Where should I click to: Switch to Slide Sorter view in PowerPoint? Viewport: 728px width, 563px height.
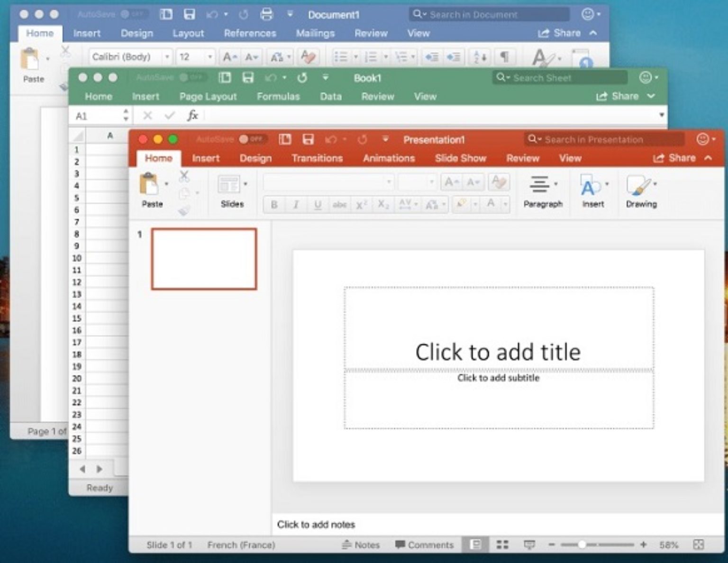[x=502, y=545]
